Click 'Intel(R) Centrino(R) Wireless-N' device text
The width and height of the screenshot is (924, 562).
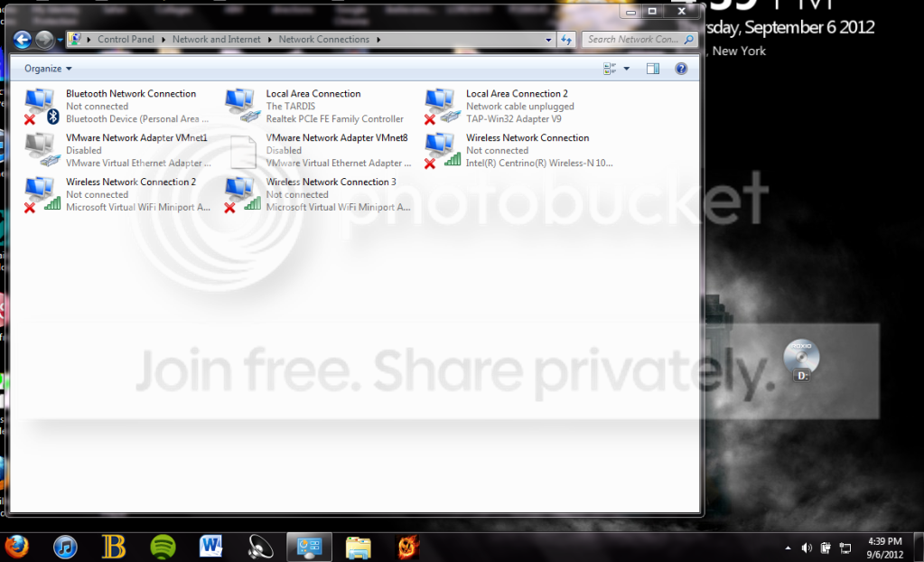pyautogui.click(x=539, y=163)
